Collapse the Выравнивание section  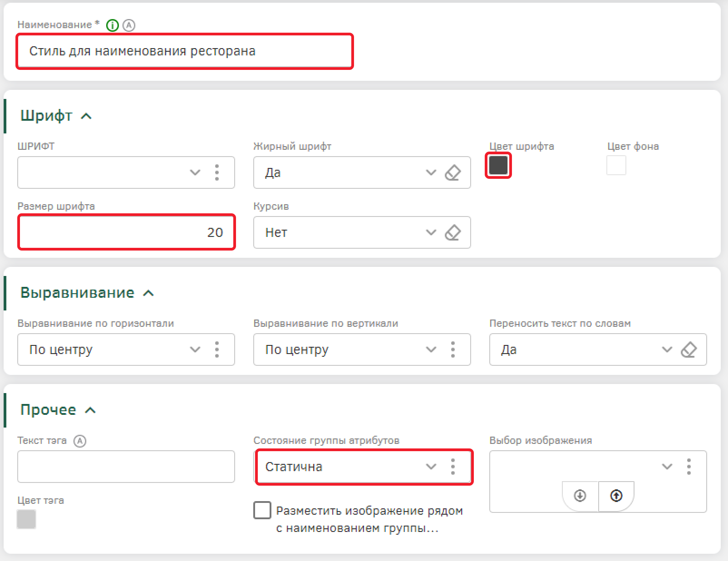pos(148,293)
